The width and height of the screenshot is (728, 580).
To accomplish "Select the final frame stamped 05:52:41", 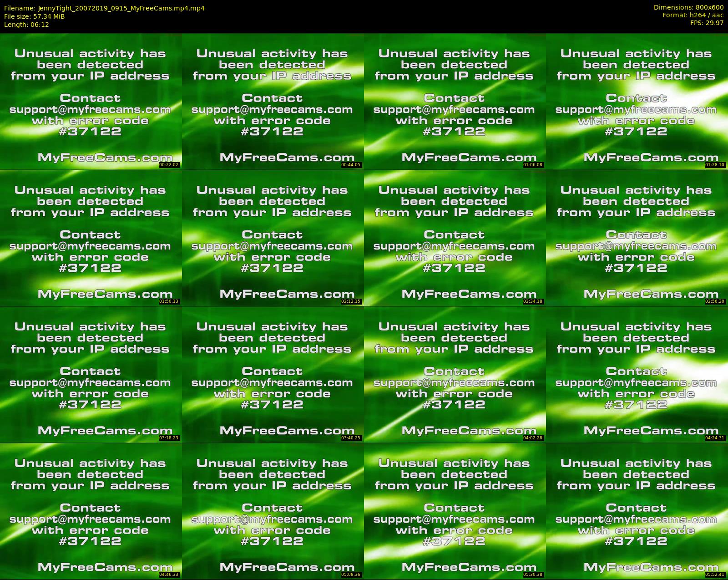I will click(637, 511).
